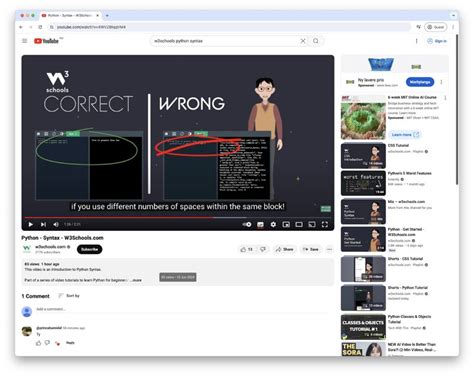Open the player settings gear

point(273,224)
